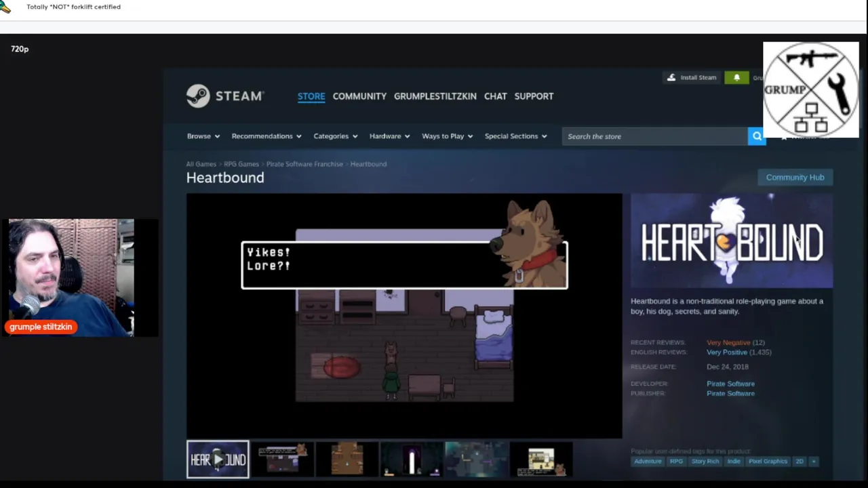Click the grumple stiltzkin name badge
Viewport: 868px width, 488px height.
point(41,327)
